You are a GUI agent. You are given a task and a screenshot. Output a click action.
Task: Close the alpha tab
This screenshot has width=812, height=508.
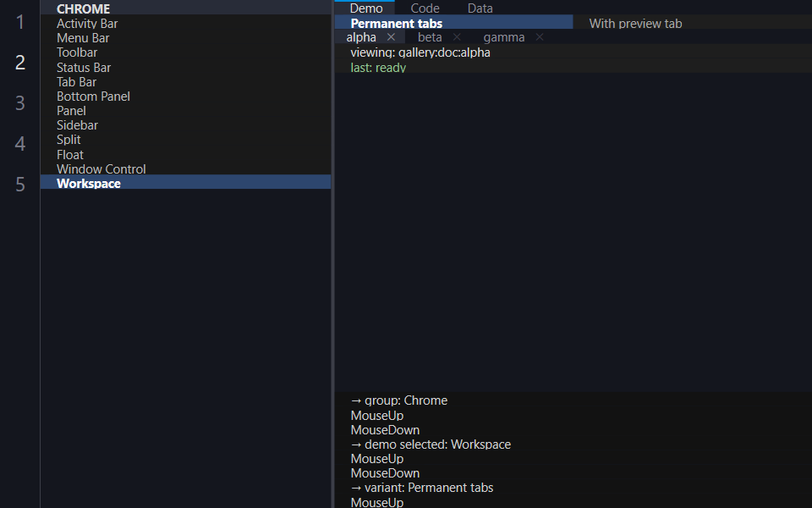point(391,37)
